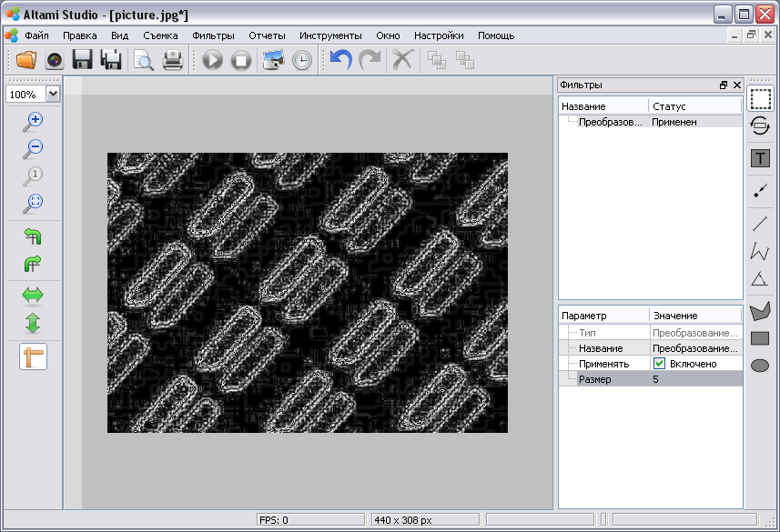The width and height of the screenshot is (780, 532).
Task: Open the Вид menu
Action: [119, 35]
